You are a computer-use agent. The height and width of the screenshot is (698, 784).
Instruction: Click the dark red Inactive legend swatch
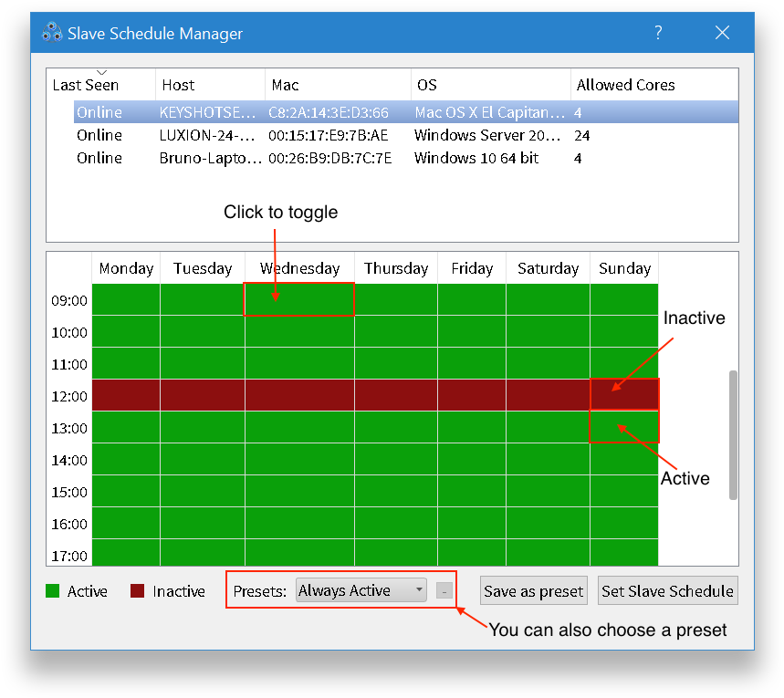tap(138, 591)
